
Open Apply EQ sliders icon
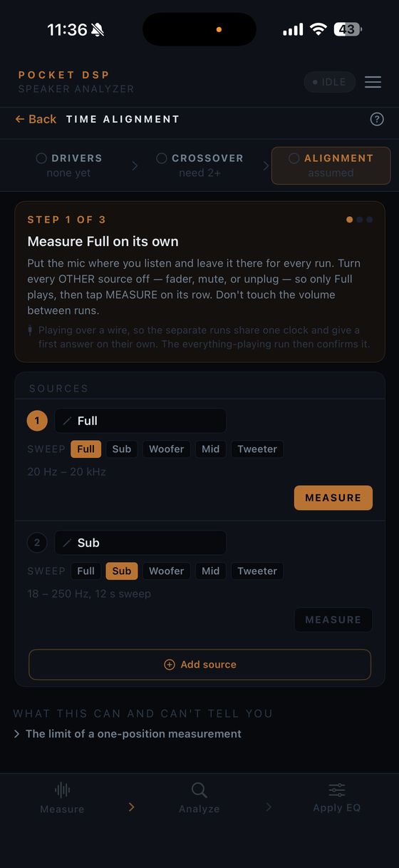pyautogui.click(x=337, y=790)
